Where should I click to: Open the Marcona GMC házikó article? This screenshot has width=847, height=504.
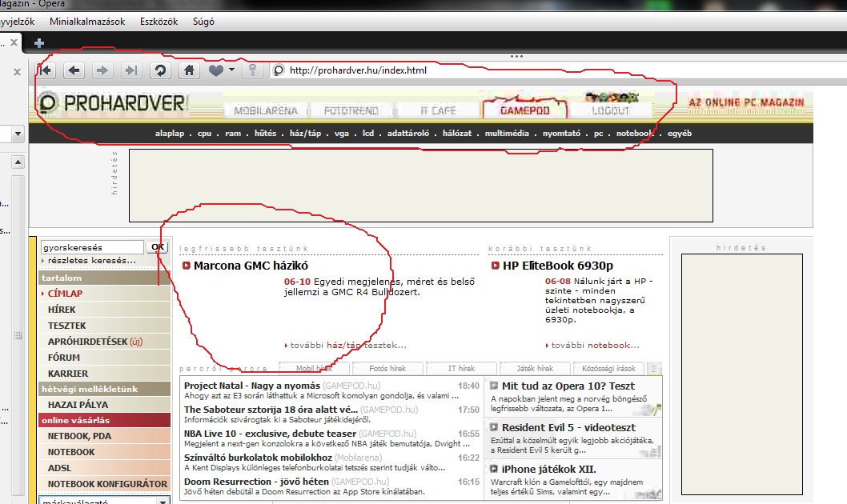[x=251, y=266]
